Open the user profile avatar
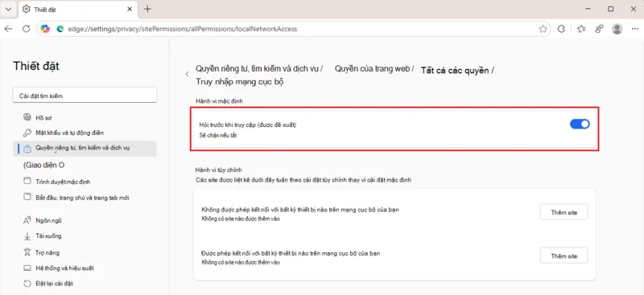The image size is (644, 295). click(617, 29)
